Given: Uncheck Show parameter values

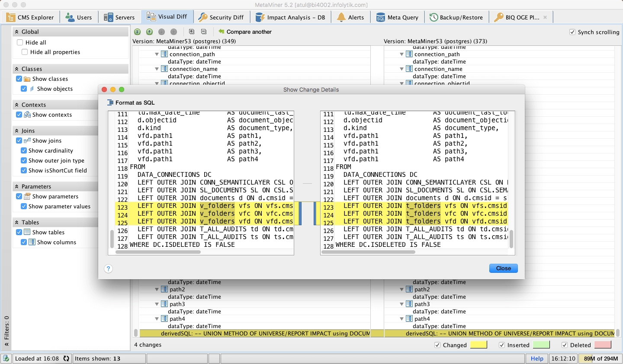Looking at the screenshot, I should tap(24, 206).
